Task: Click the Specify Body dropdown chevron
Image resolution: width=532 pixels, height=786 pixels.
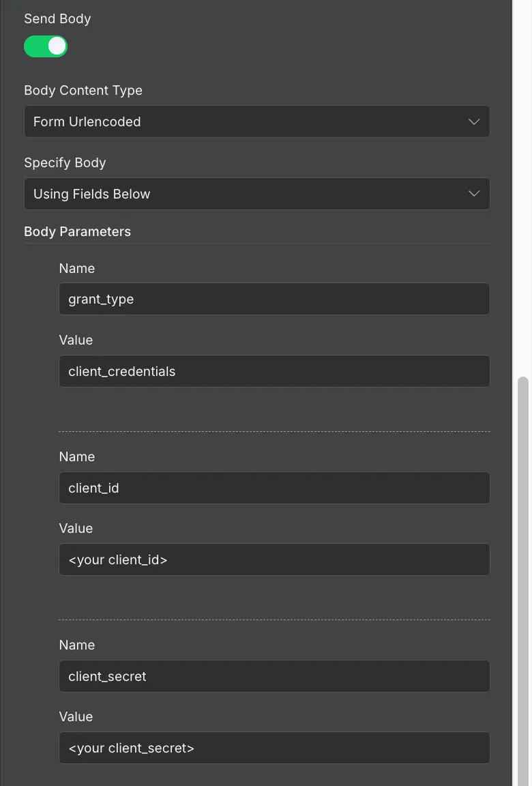Action: pyautogui.click(x=474, y=194)
